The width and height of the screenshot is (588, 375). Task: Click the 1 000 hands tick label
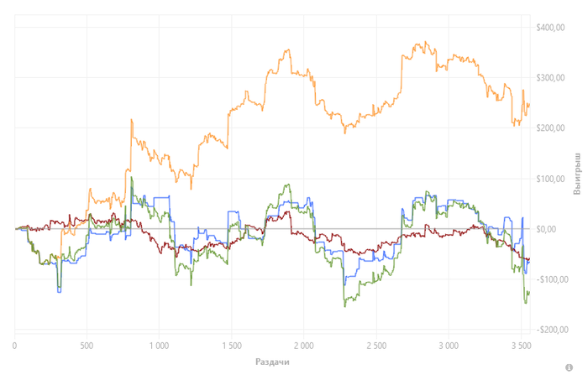pos(159,346)
